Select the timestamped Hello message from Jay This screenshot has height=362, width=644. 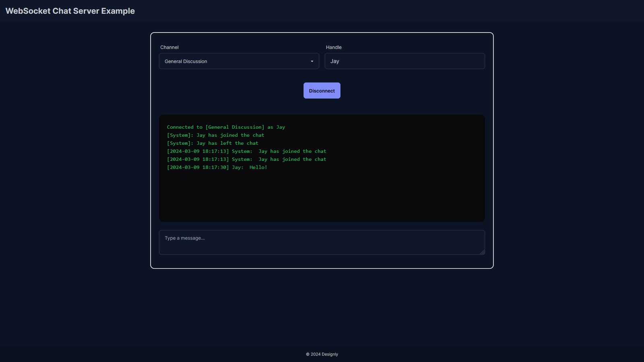(217, 167)
